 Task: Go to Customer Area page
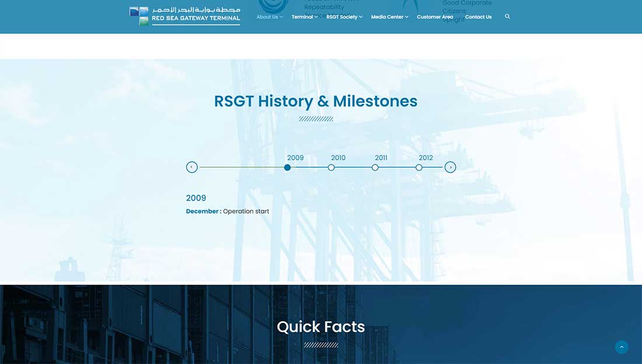tap(435, 17)
